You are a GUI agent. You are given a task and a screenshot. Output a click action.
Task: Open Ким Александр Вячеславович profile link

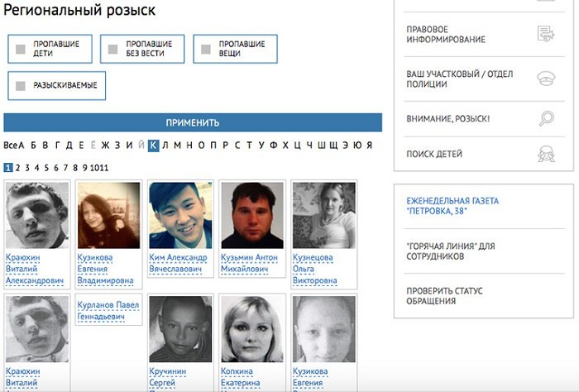coord(178,263)
